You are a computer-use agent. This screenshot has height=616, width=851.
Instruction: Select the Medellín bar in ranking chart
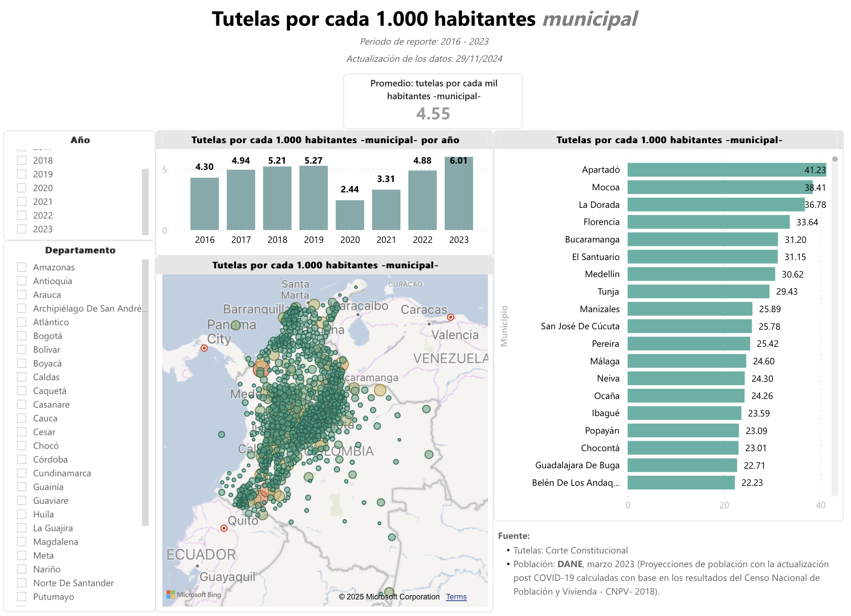(x=701, y=274)
